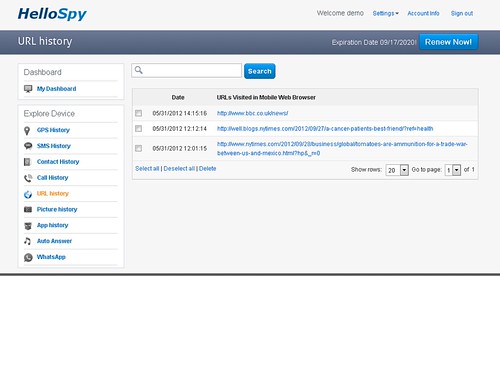500x369 pixels.
Task: Open Contact History section
Action: [x=58, y=162]
